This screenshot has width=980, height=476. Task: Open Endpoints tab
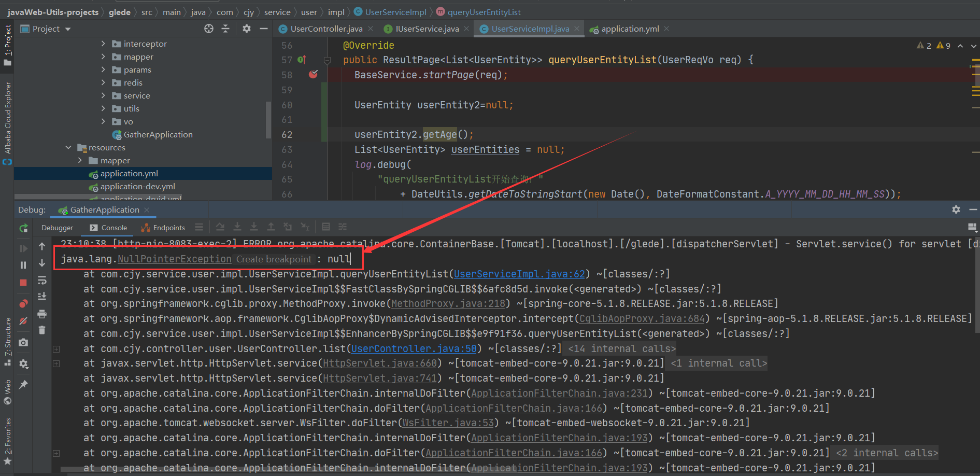point(163,228)
